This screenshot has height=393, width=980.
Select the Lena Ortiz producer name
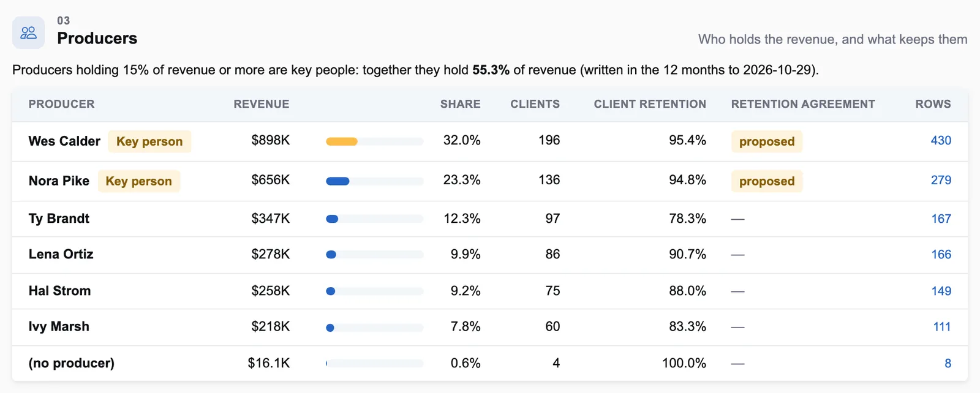pyautogui.click(x=61, y=254)
